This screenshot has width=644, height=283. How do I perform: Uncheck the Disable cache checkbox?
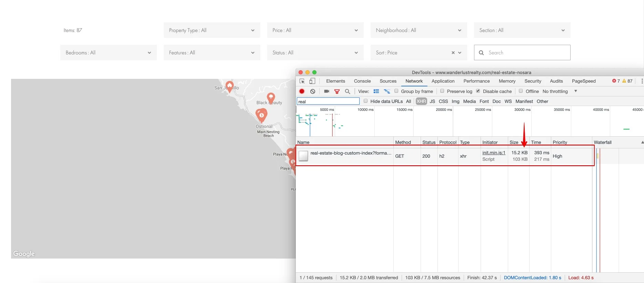point(478,91)
